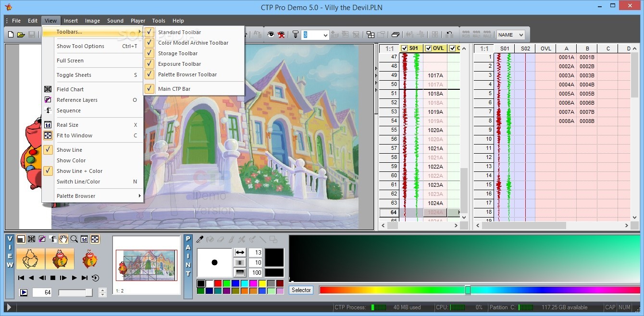Open the File menu
Viewport: 644px width, 316px height.
point(16,21)
